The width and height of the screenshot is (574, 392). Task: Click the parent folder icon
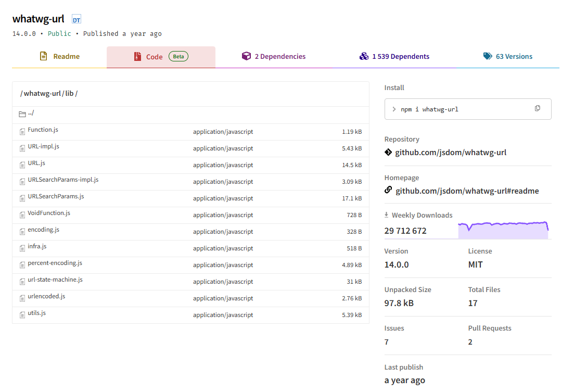22,114
